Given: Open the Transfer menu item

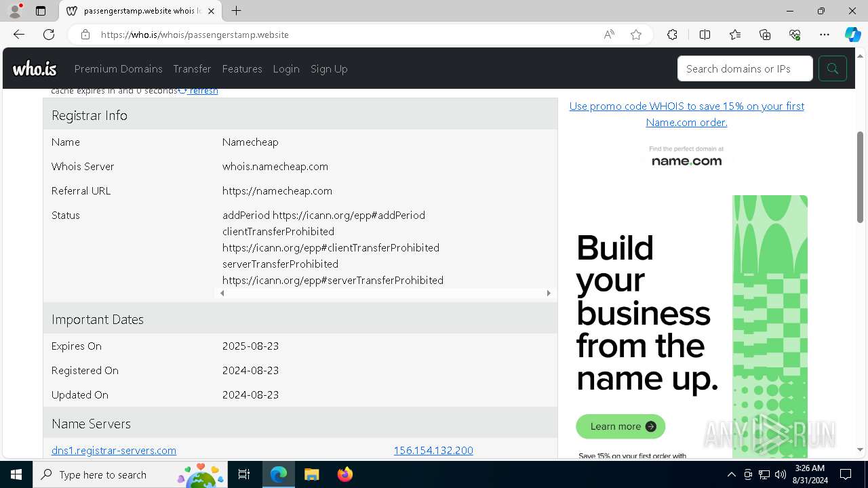Looking at the screenshot, I should coord(192,68).
